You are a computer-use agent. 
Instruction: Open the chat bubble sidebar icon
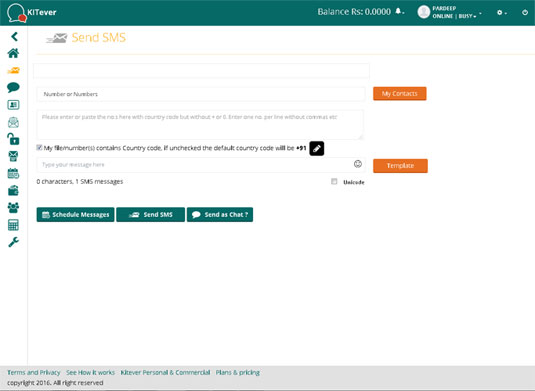13,87
